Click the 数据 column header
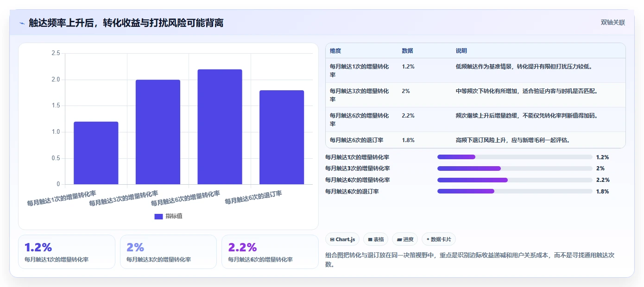 click(x=408, y=51)
